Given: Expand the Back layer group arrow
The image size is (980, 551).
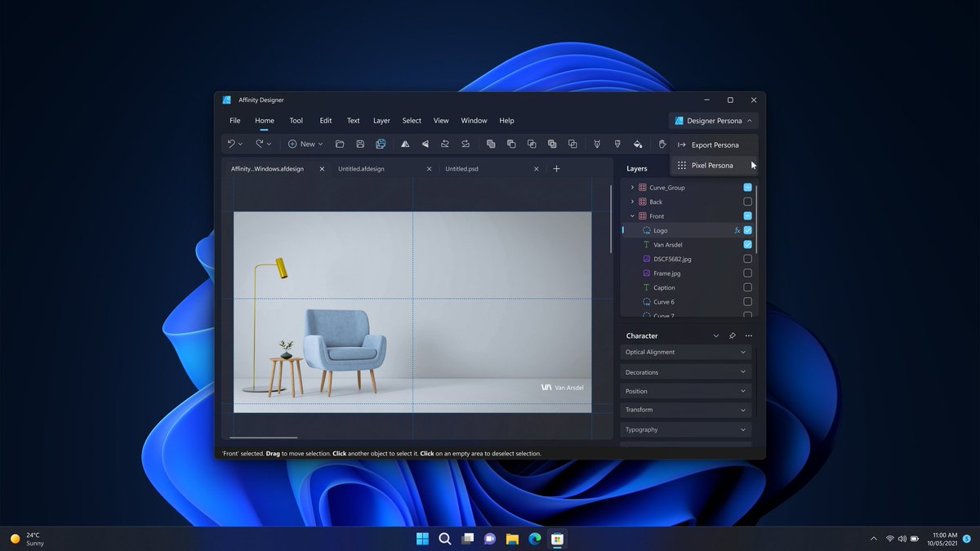Looking at the screenshot, I should tap(632, 202).
